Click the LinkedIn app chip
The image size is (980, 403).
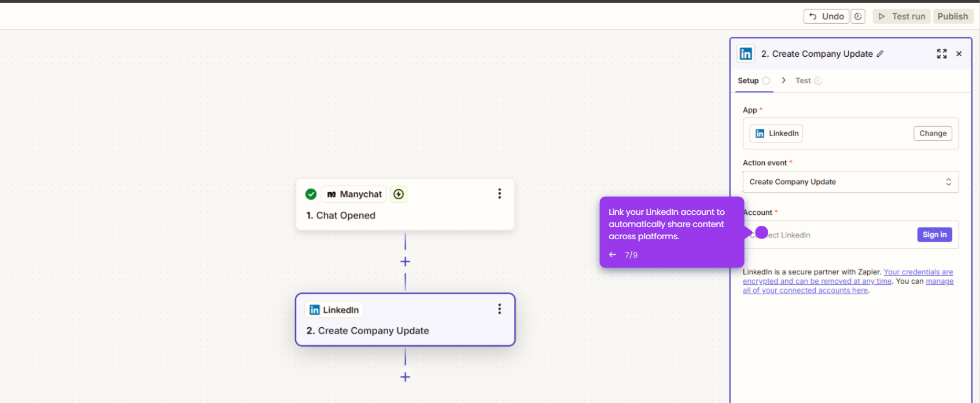pos(776,133)
